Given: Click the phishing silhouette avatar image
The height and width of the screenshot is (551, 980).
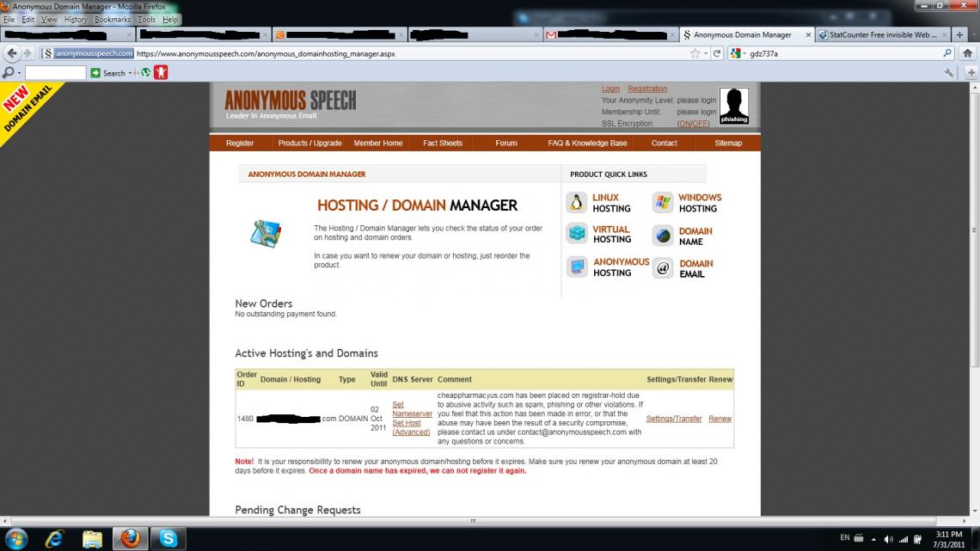Looking at the screenshot, I should pyautogui.click(x=734, y=107).
